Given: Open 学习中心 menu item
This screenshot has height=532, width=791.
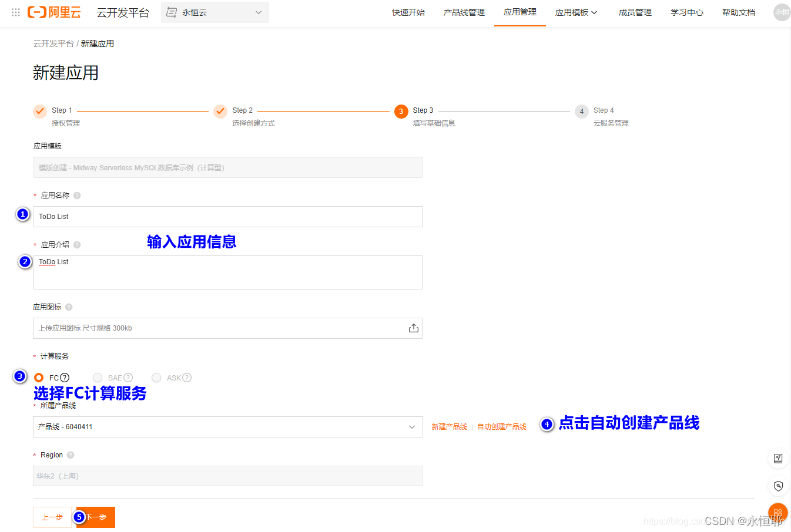Looking at the screenshot, I should (x=687, y=12).
